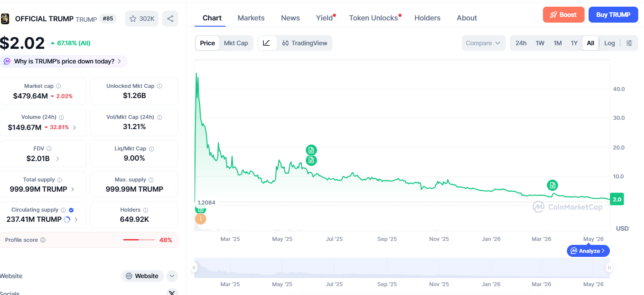644x295 pixels.
Task: Open the Website link button
Action: pyautogui.click(x=142, y=276)
